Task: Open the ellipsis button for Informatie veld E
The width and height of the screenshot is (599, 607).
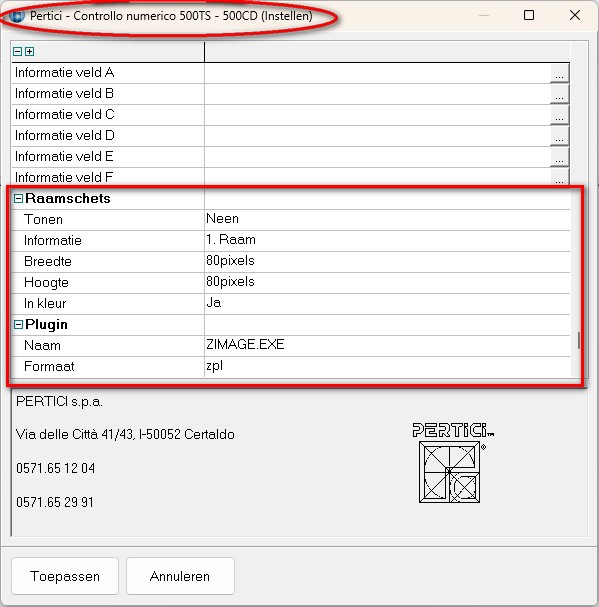Action: (559, 157)
